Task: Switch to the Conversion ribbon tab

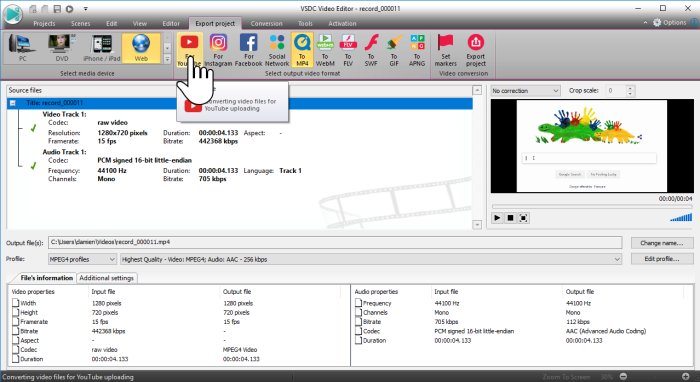Action: point(267,23)
